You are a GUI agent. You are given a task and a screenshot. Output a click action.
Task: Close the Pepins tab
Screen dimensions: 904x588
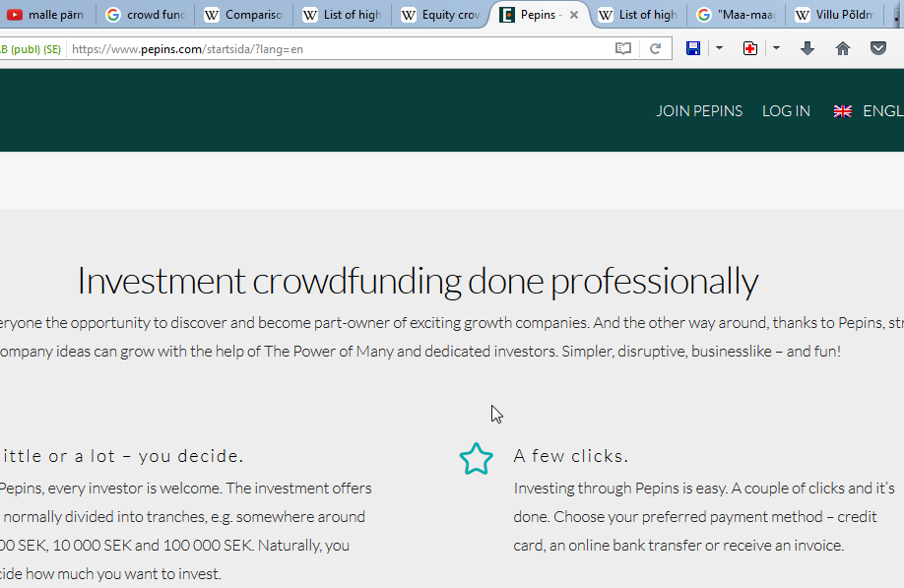pyautogui.click(x=574, y=15)
